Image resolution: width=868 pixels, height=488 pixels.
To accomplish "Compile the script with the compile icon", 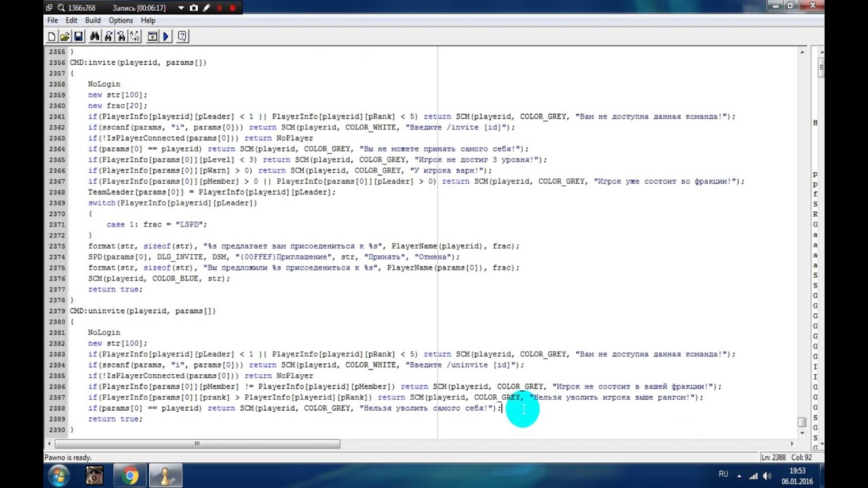I will point(153,37).
